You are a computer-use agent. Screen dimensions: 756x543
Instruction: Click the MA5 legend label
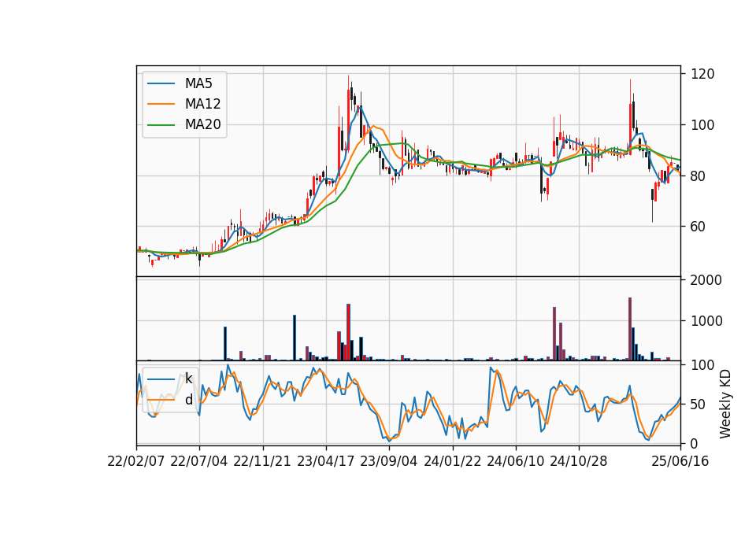click(x=198, y=83)
